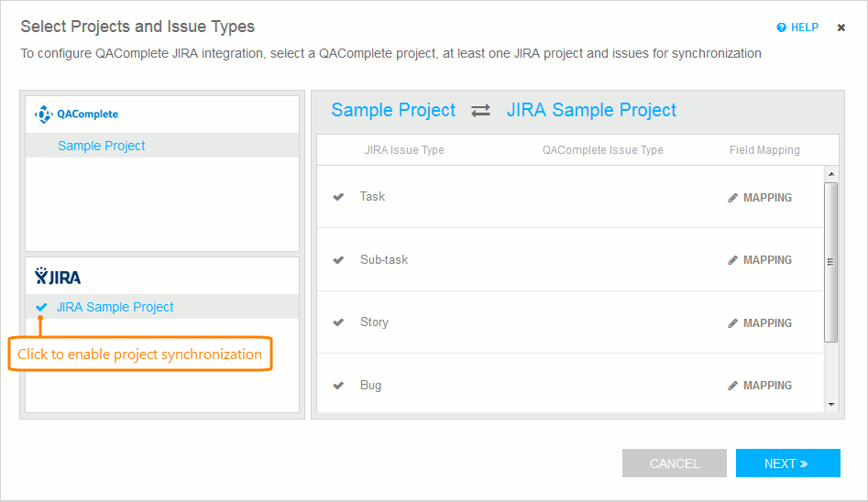Image resolution: width=868 pixels, height=502 pixels.
Task: Click the pencil MAPPING icon for Task
Action: (733, 198)
